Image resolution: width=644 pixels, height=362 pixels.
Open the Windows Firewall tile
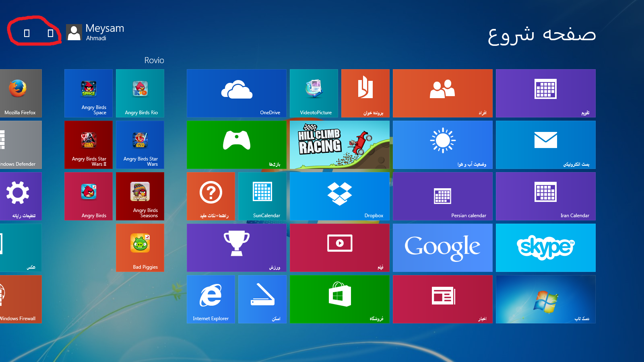coord(21,299)
